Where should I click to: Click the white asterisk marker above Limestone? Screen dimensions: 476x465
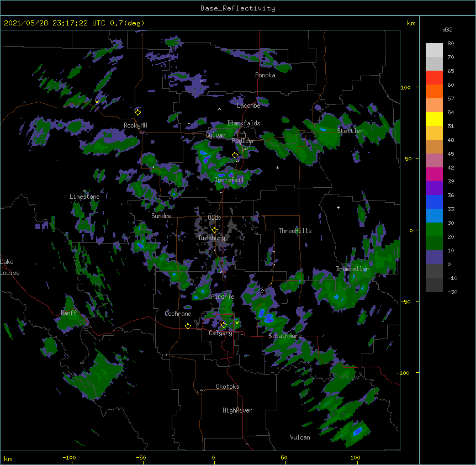84,191
